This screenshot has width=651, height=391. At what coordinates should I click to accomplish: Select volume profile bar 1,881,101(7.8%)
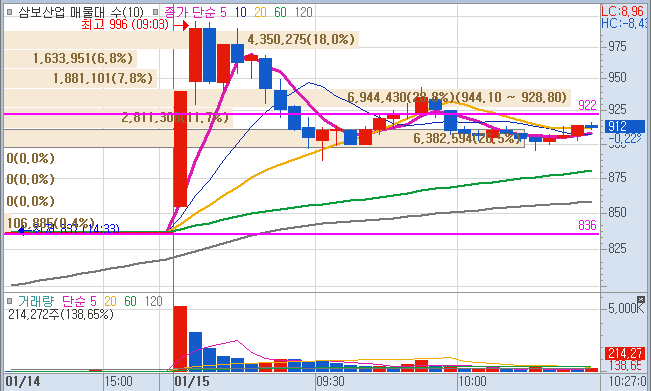tap(81, 78)
